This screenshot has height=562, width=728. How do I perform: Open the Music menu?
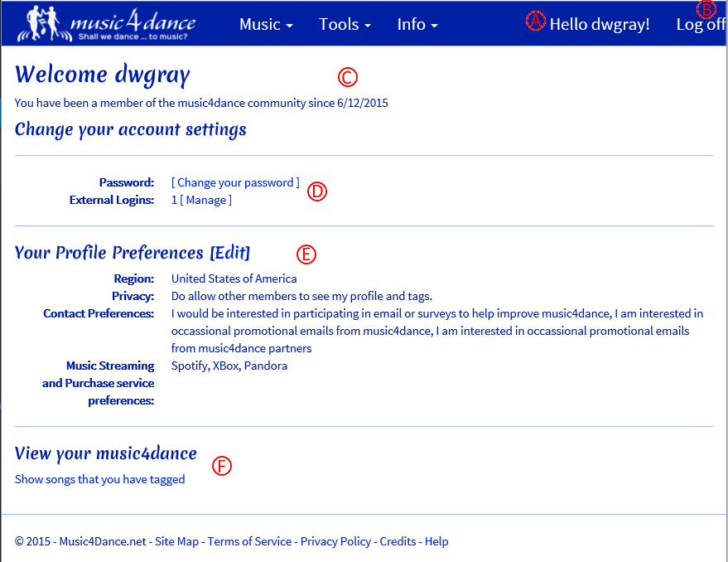(260, 24)
